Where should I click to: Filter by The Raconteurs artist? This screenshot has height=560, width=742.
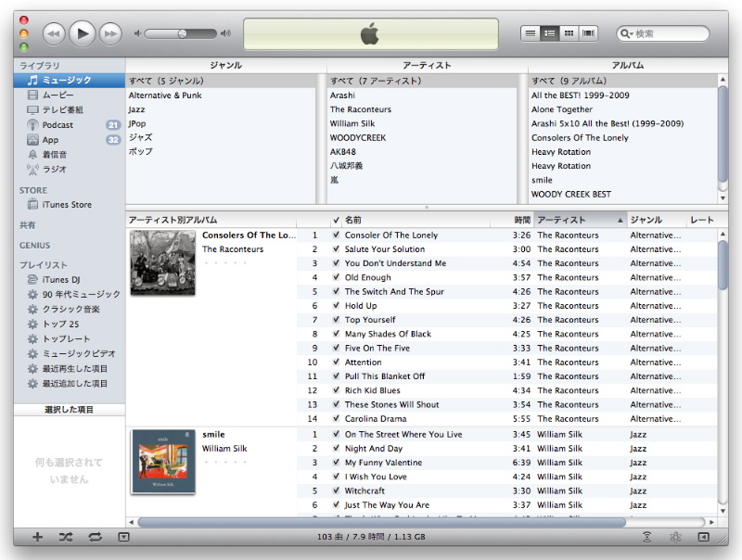422,109
